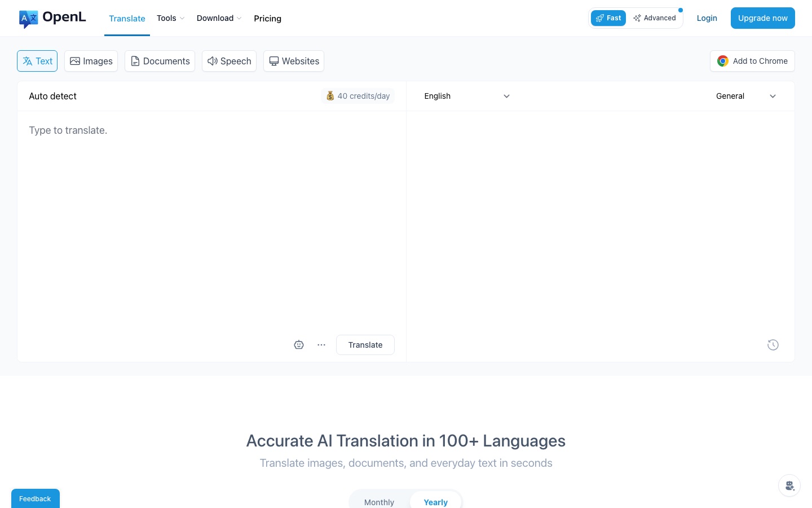Open Auto detect source language selector
The image size is (812, 508).
[53, 96]
